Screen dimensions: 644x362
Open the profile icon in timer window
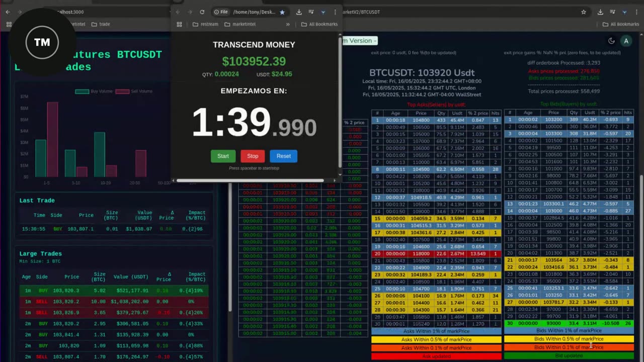coord(323,12)
